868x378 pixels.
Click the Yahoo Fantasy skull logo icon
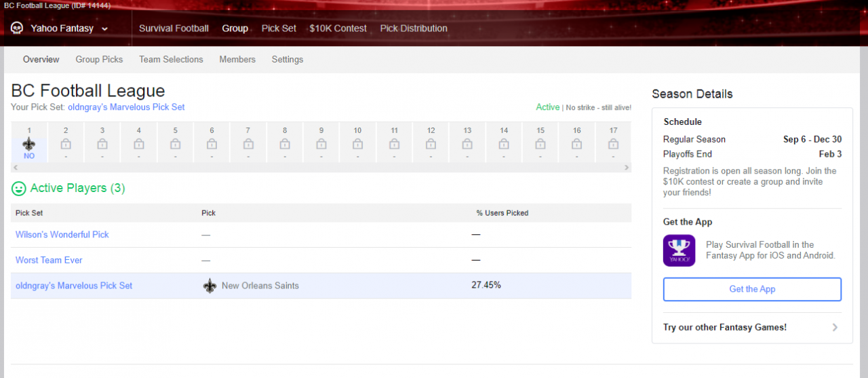point(17,29)
